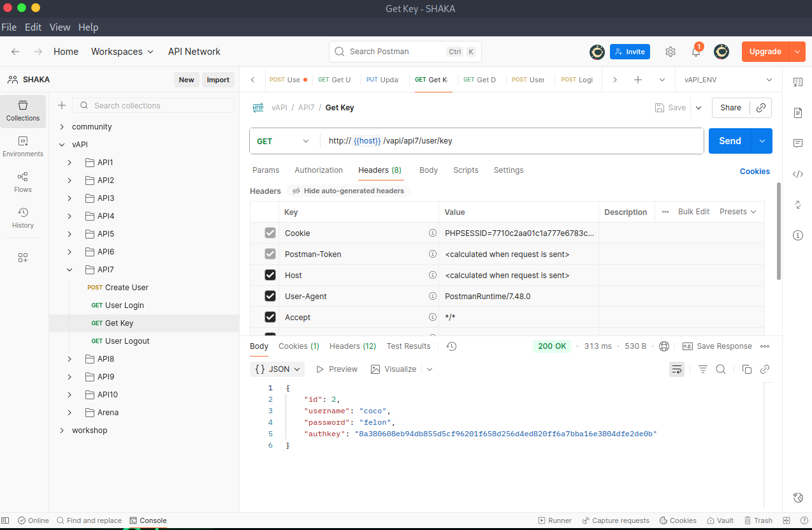The image size is (812, 530).
Task: Click the Send button
Action: pyautogui.click(x=730, y=141)
